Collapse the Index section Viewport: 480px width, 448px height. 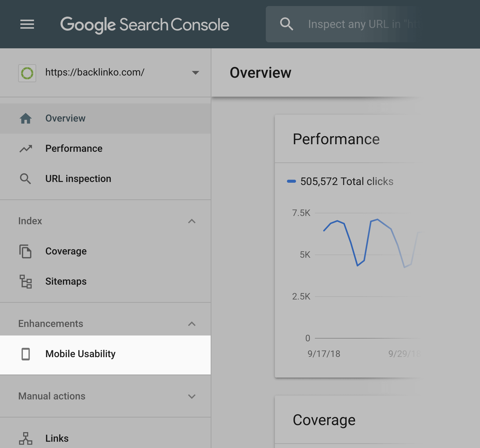tap(192, 221)
